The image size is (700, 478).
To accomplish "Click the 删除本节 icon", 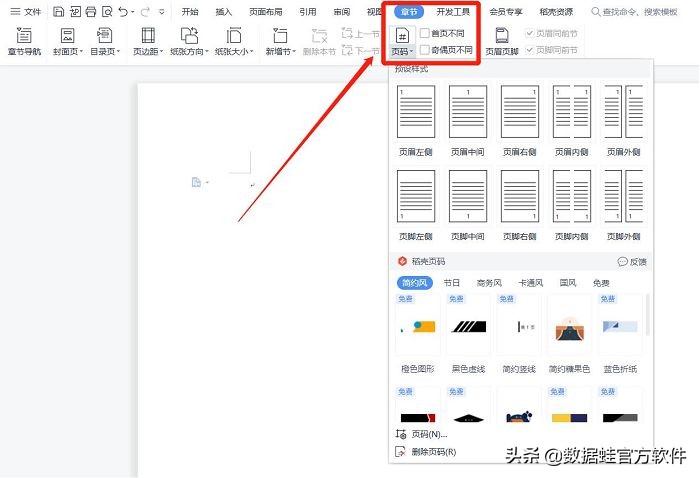I will [319, 41].
